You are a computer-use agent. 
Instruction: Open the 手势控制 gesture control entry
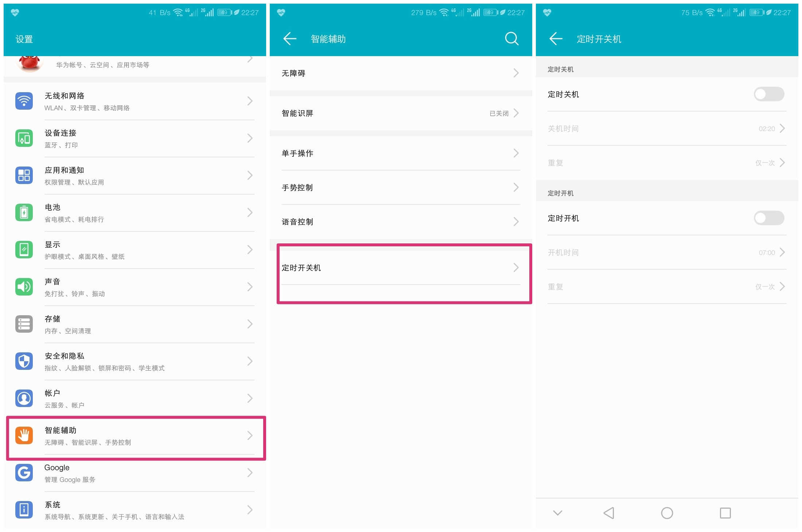point(401,187)
